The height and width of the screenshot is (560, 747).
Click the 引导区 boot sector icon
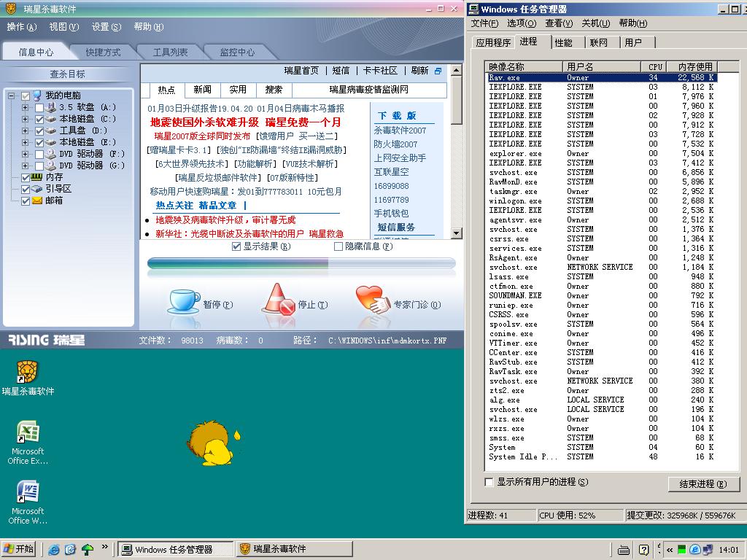(x=36, y=189)
